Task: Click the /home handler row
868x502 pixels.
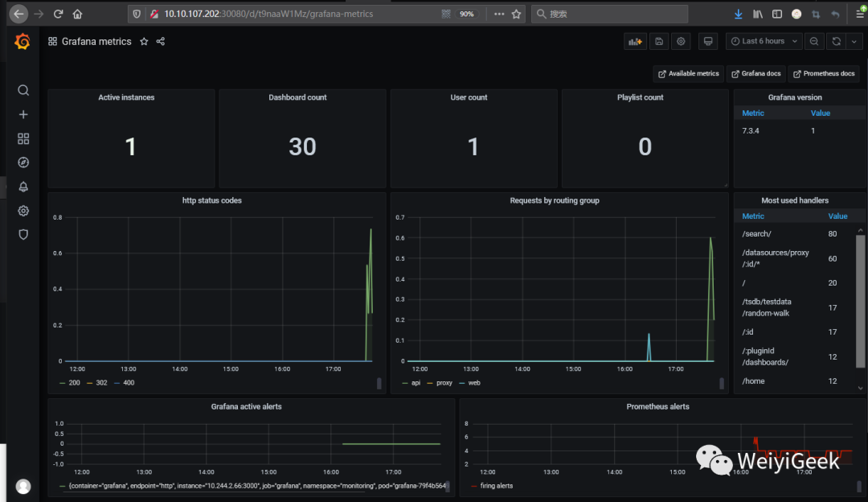Action: click(794, 381)
